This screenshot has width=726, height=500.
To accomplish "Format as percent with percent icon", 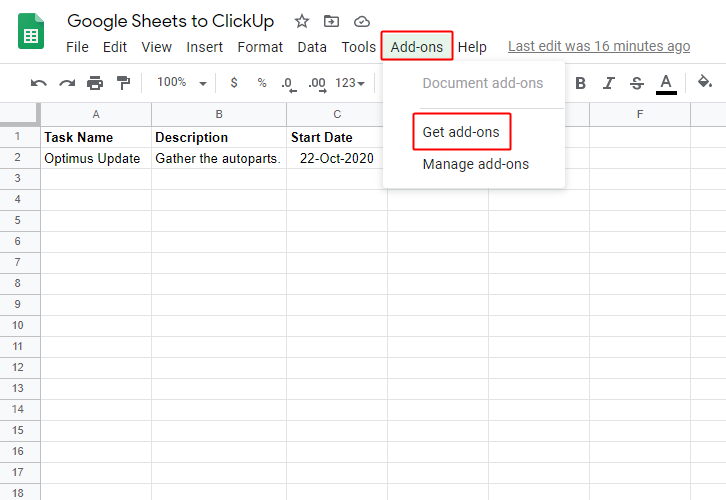I will pos(262,83).
